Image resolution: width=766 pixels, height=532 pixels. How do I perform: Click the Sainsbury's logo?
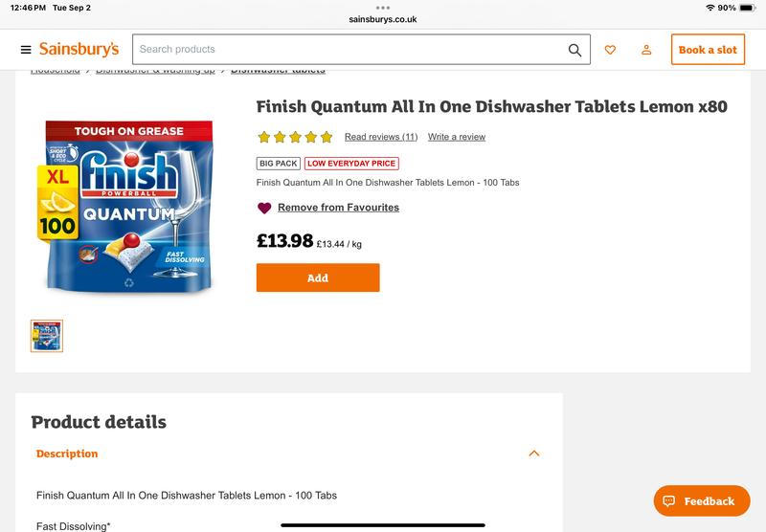coord(79,50)
